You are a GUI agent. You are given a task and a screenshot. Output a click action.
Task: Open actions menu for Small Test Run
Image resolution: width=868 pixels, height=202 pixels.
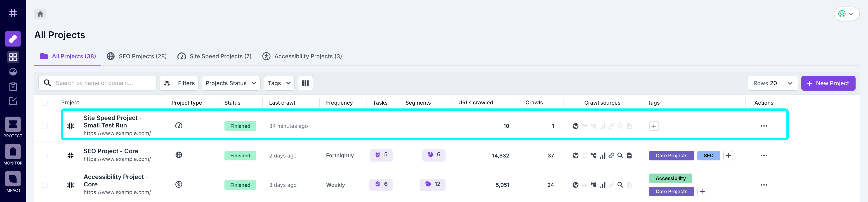764,126
